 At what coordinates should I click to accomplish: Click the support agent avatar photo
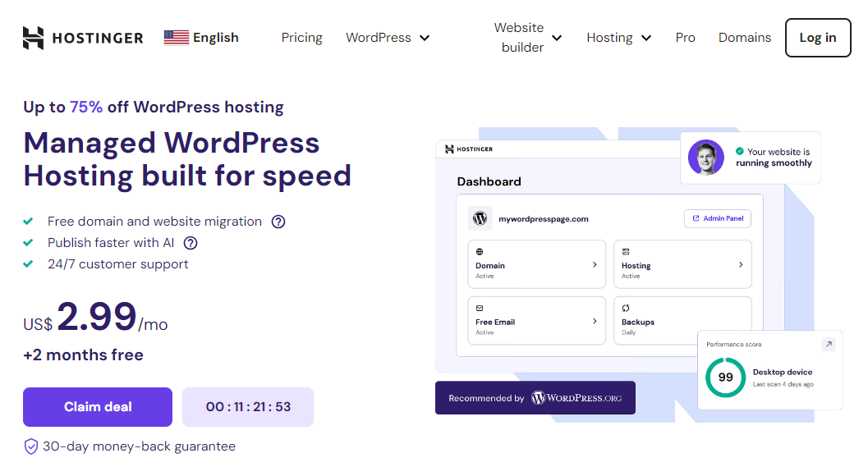click(x=705, y=157)
